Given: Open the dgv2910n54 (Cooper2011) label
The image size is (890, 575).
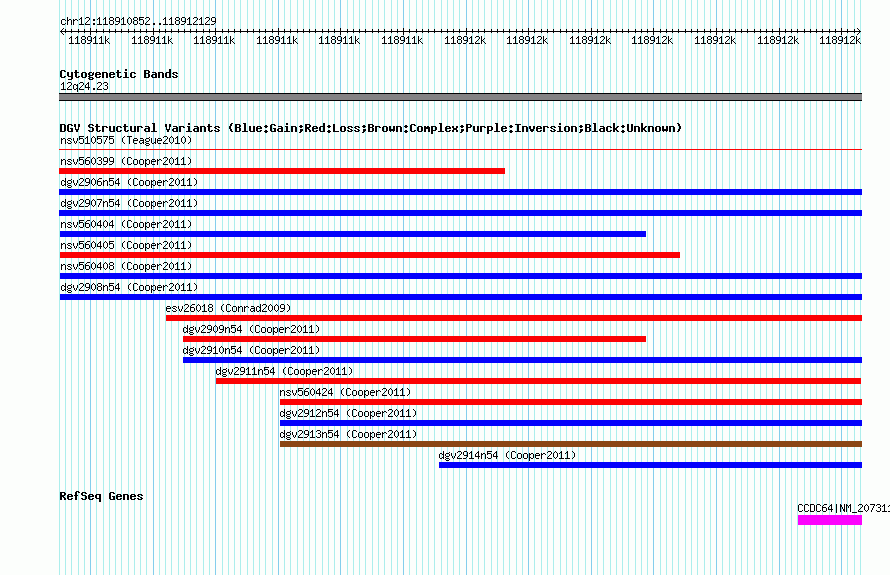Looking at the screenshot, I should click(251, 350).
